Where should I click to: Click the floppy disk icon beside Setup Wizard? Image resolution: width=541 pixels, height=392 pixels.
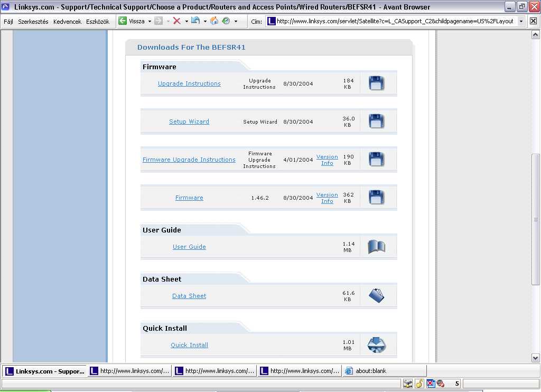(376, 122)
